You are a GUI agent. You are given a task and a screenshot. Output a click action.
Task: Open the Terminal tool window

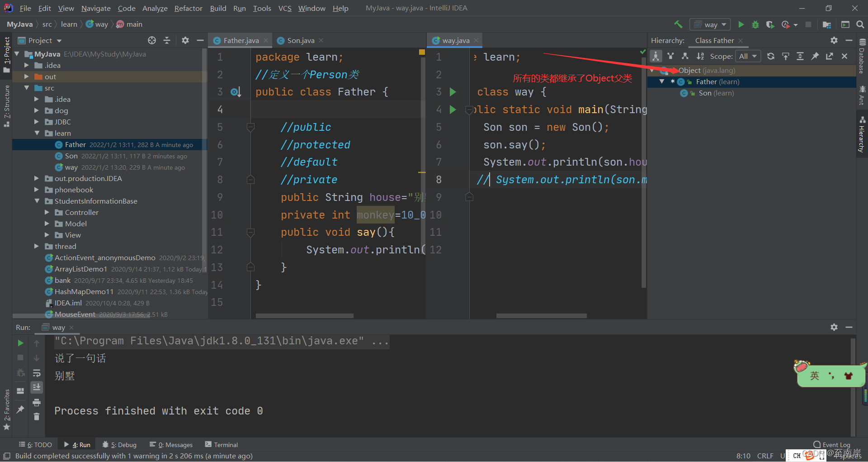[222, 445]
